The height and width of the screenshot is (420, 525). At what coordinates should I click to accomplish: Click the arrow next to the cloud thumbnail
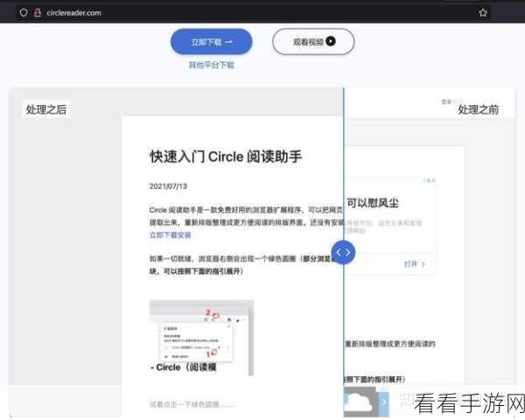pyautogui.click(x=384, y=402)
